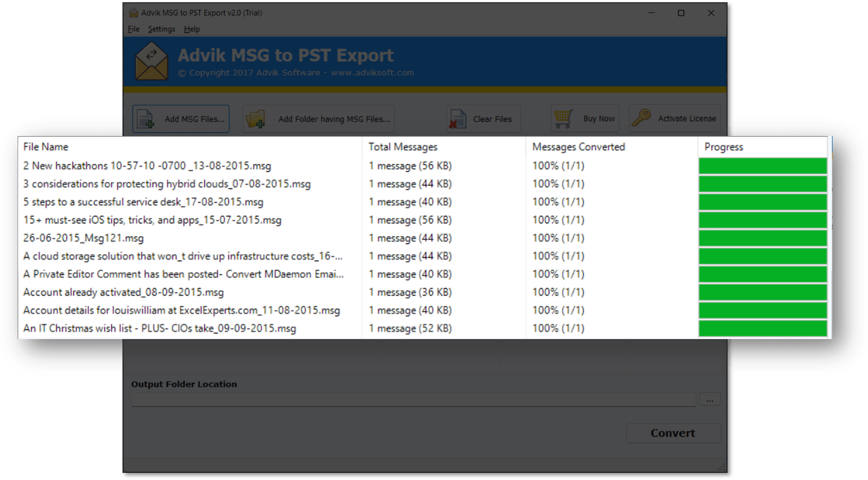Click the app icon in the title bar

[133, 13]
